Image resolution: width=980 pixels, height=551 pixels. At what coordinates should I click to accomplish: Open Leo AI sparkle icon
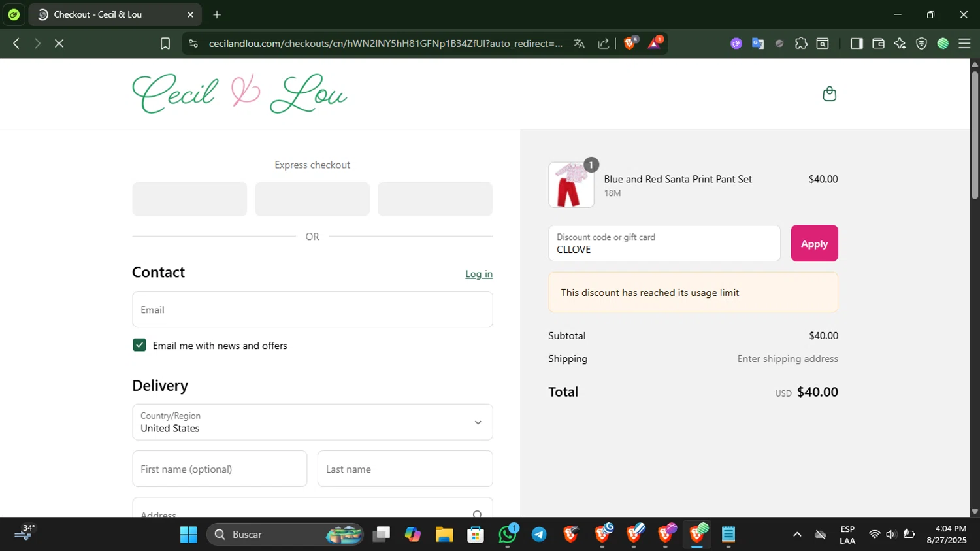900,44
